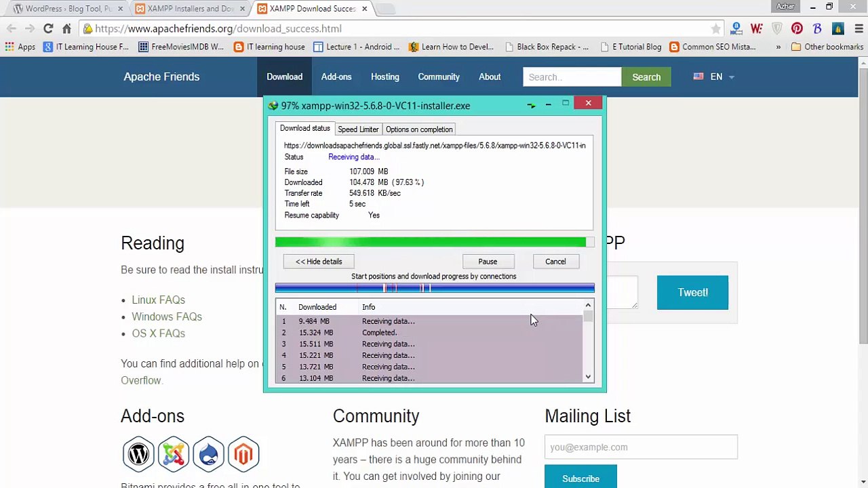
Task: Bookmark this page with the star icon
Action: 715,28
